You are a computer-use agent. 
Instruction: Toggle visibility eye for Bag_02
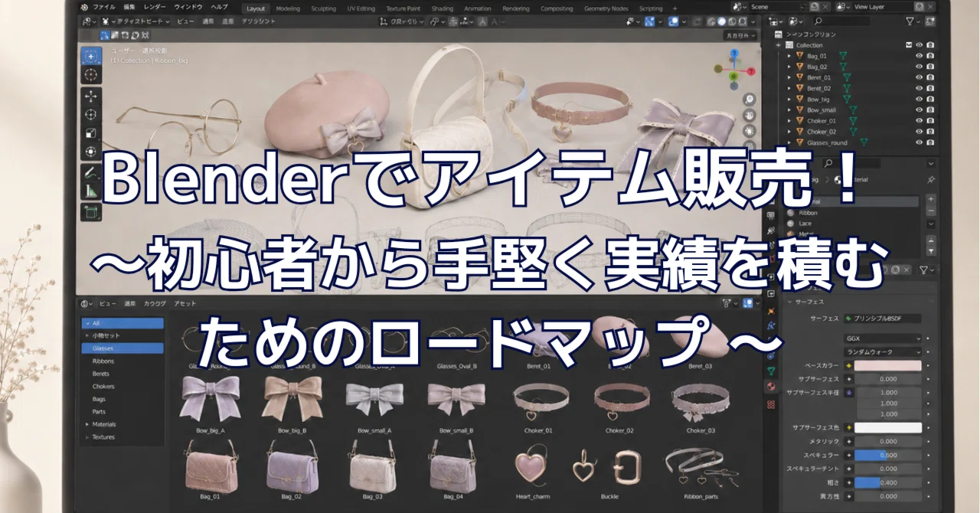(920, 67)
